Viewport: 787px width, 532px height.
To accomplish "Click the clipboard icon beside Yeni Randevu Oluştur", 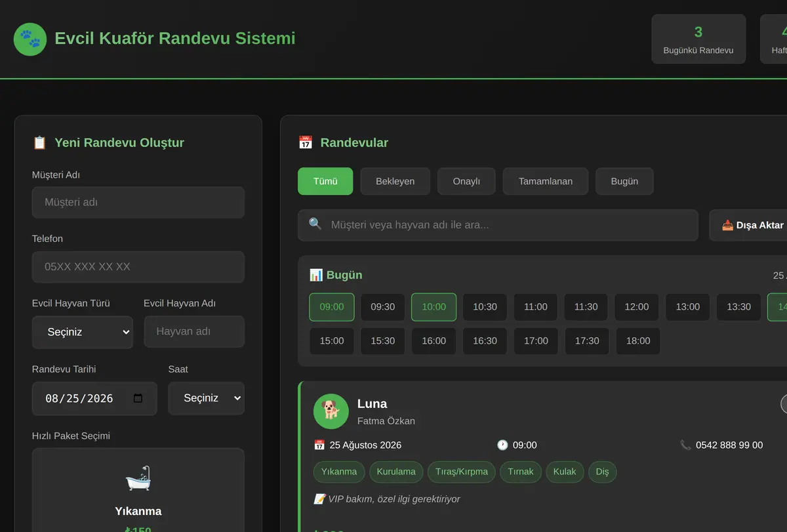I will 39,143.
